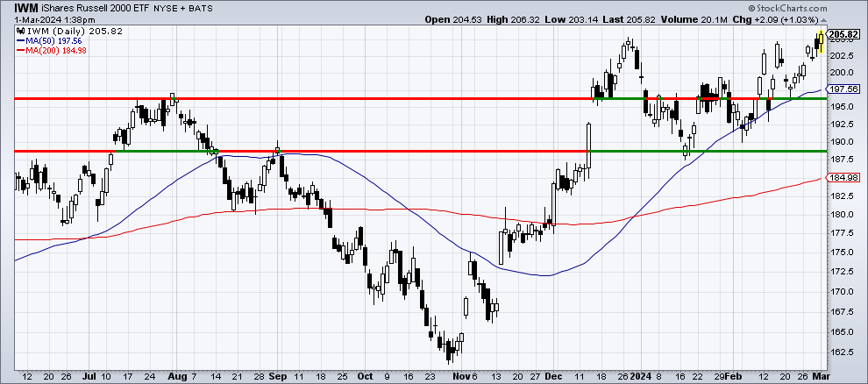This screenshot has width=868, height=384.
Task: Click the StockCharts.com copyright text
Action: click(x=786, y=8)
